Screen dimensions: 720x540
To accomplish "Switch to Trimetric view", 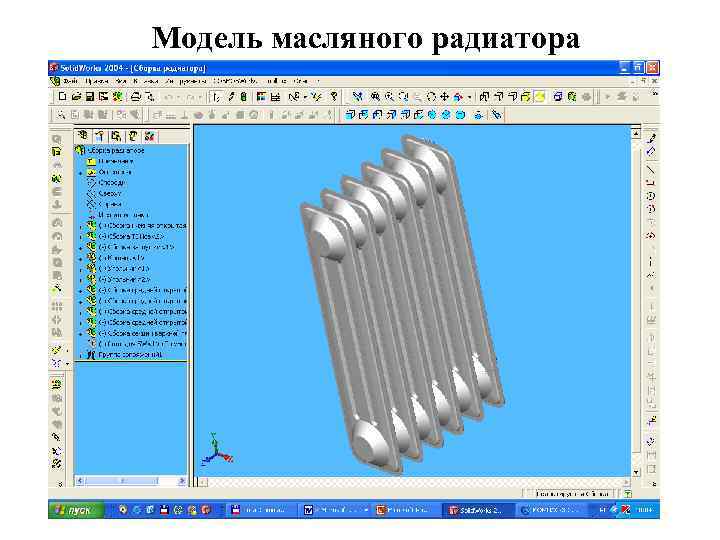I will [x=446, y=115].
